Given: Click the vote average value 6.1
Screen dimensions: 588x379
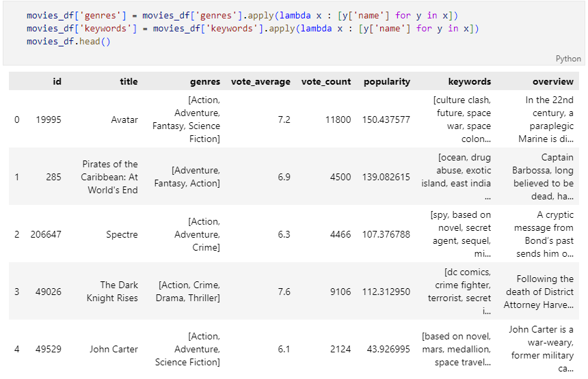Looking at the screenshot, I should tap(284, 349).
